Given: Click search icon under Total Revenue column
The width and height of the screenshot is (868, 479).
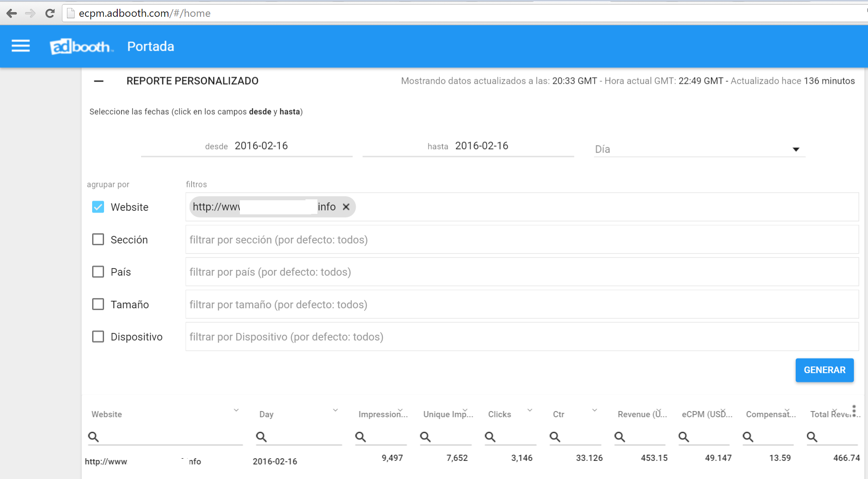Looking at the screenshot, I should pos(812,437).
